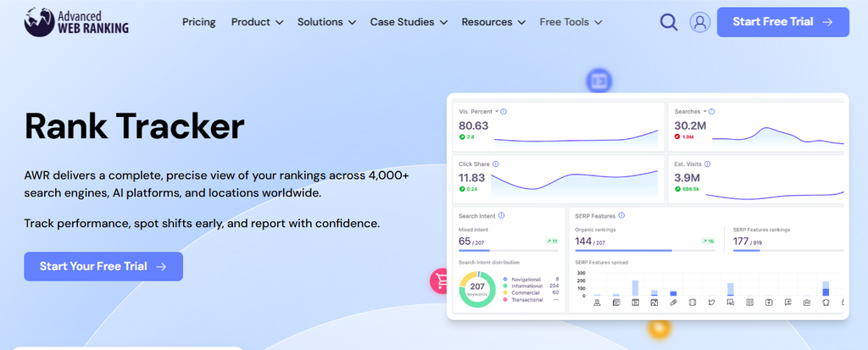
Task: Show Click Share info tooltip icon
Action: pyautogui.click(x=495, y=164)
